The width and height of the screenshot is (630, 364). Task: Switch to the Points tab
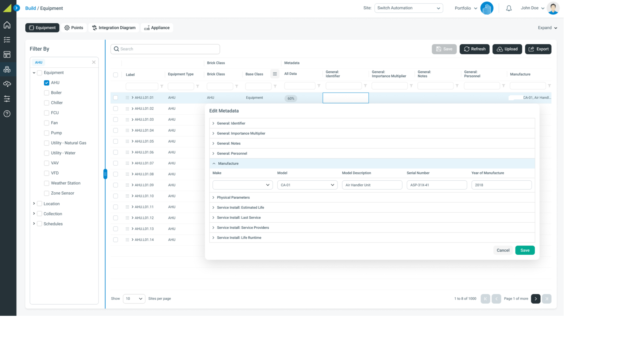coord(74,28)
